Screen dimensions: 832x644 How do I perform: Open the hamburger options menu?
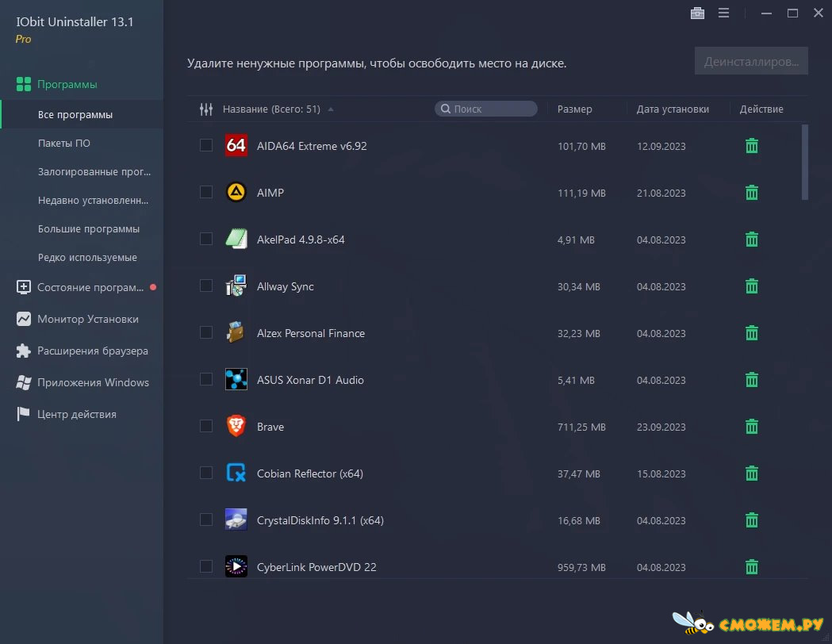coord(724,13)
